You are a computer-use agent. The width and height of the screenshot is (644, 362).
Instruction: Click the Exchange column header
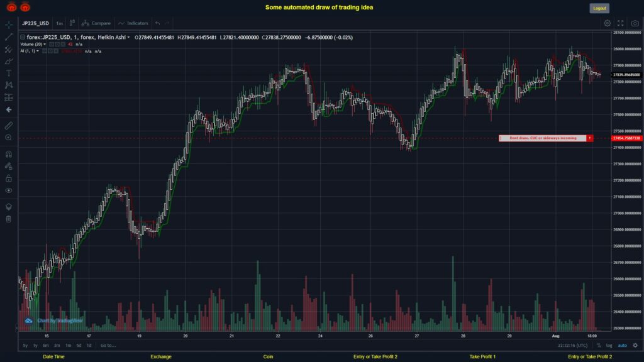pos(160,357)
